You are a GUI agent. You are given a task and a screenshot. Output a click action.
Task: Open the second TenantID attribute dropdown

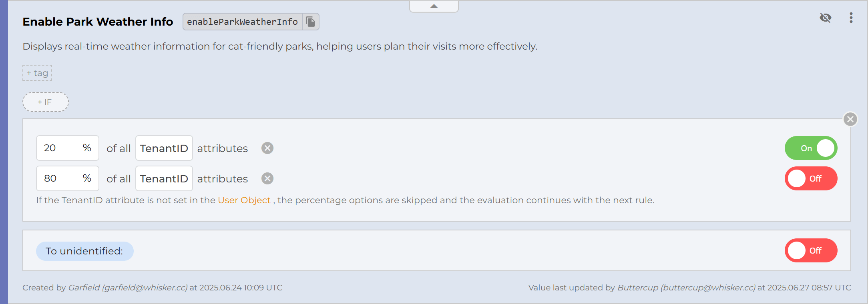click(x=164, y=178)
